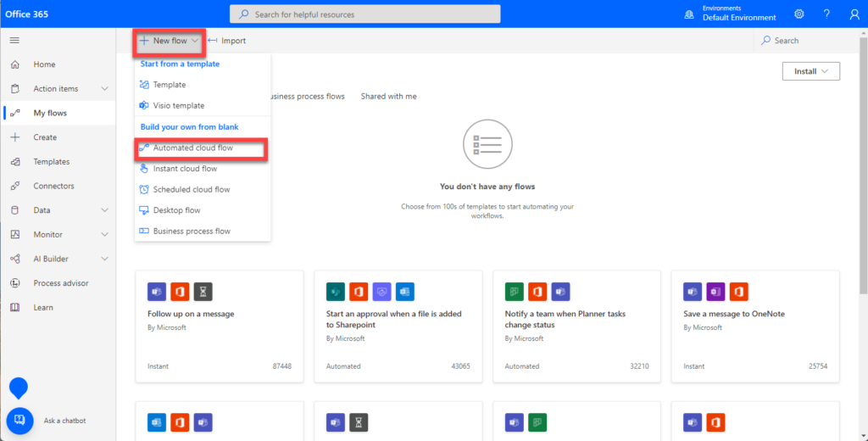The height and width of the screenshot is (441, 868).
Task: Open the Notify a team Planner template
Action: pos(576,327)
